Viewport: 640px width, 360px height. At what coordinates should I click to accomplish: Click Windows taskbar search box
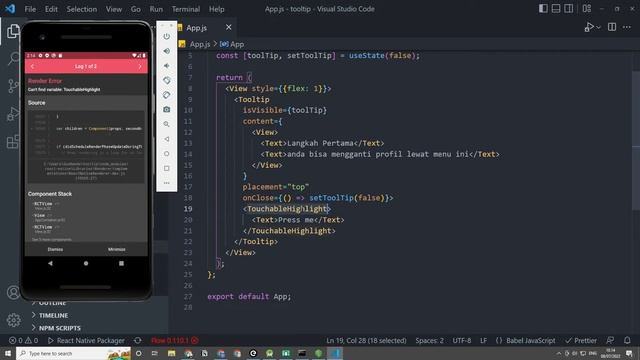[x=73, y=353]
